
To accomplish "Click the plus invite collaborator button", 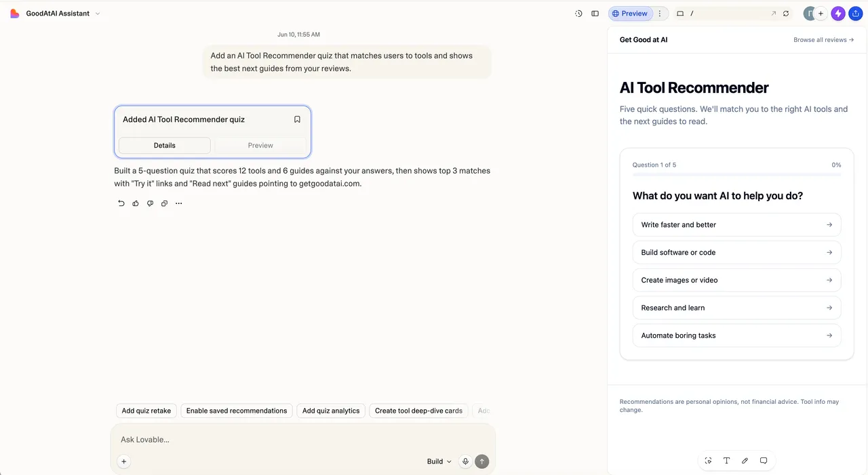I will (821, 14).
